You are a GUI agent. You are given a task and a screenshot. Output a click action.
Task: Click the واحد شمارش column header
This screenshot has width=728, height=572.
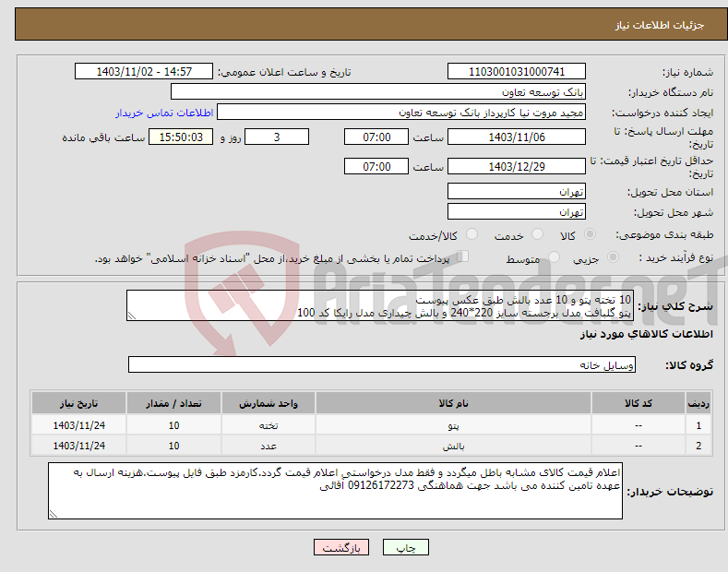coord(269,403)
